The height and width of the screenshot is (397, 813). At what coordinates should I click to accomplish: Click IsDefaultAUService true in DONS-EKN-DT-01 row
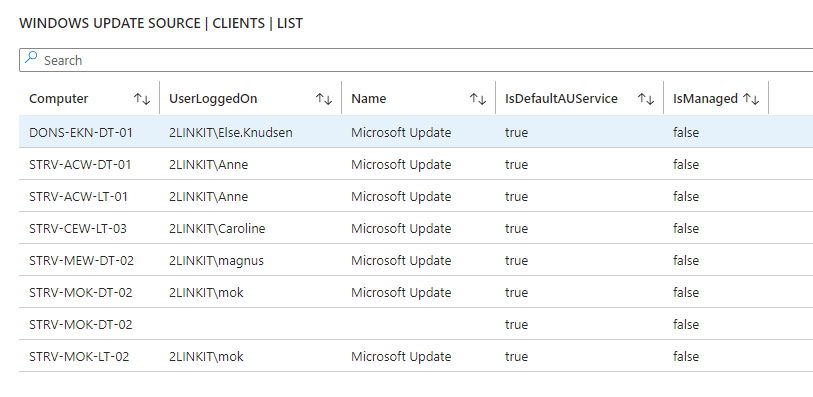pos(516,133)
